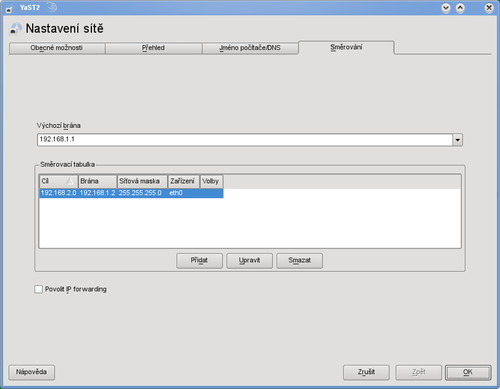Click the Upravit button
The width and height of the screenshot is (500, 389).
coord(249,260)
